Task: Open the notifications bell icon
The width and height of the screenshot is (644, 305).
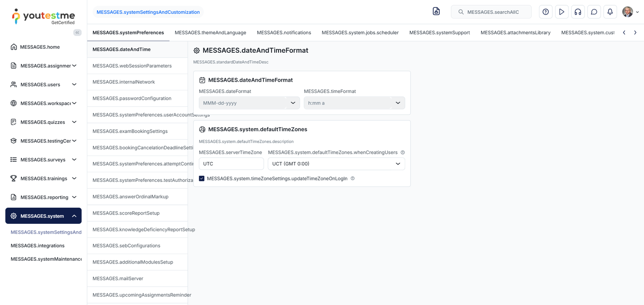Action: coord(610,12)
